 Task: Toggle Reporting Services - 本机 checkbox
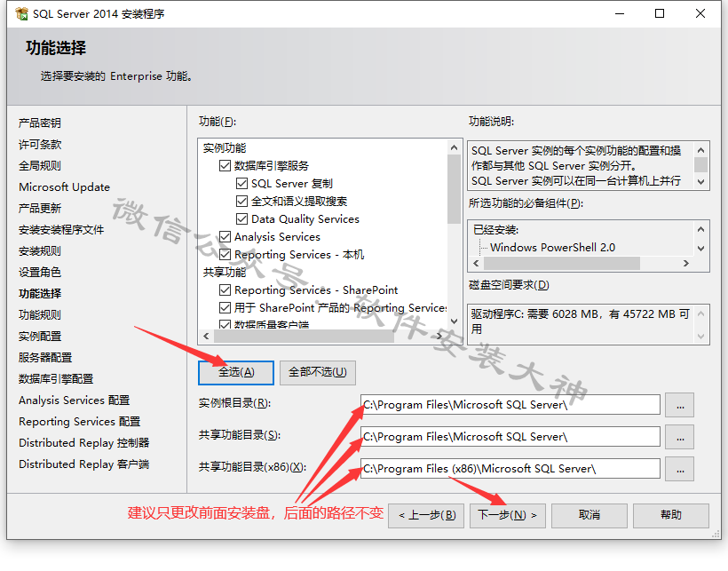(x=226, y=254)
